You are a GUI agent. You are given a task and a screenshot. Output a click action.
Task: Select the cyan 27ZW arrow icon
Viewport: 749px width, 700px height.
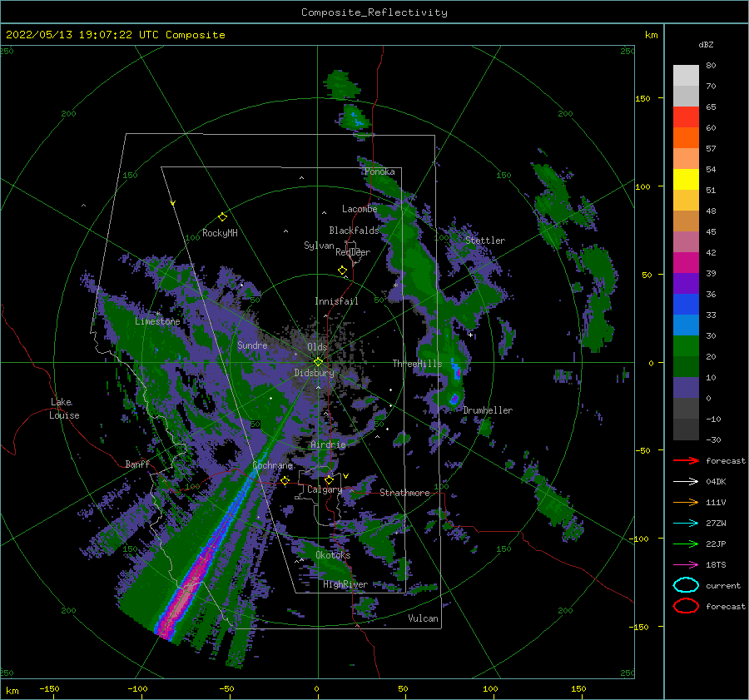[686, 524]
